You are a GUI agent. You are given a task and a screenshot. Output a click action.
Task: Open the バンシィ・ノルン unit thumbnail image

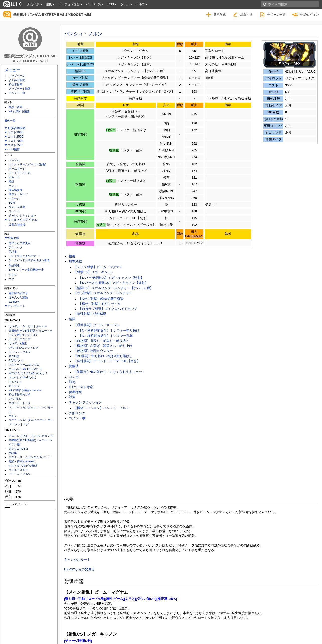click(x=289, y=54)
